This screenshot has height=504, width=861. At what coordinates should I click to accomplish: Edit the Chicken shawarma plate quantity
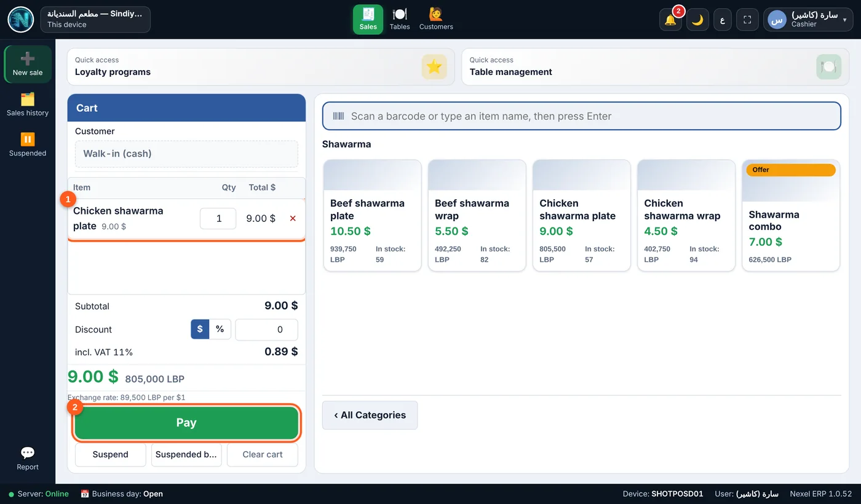click(x=218, y=218)
